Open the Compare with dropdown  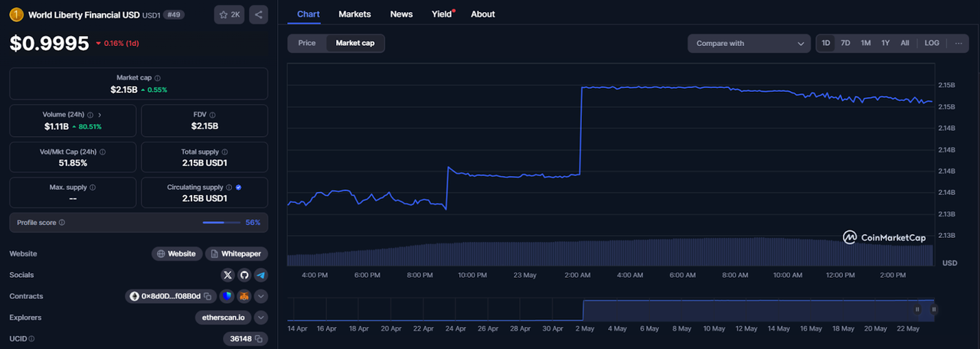point(749,44)
